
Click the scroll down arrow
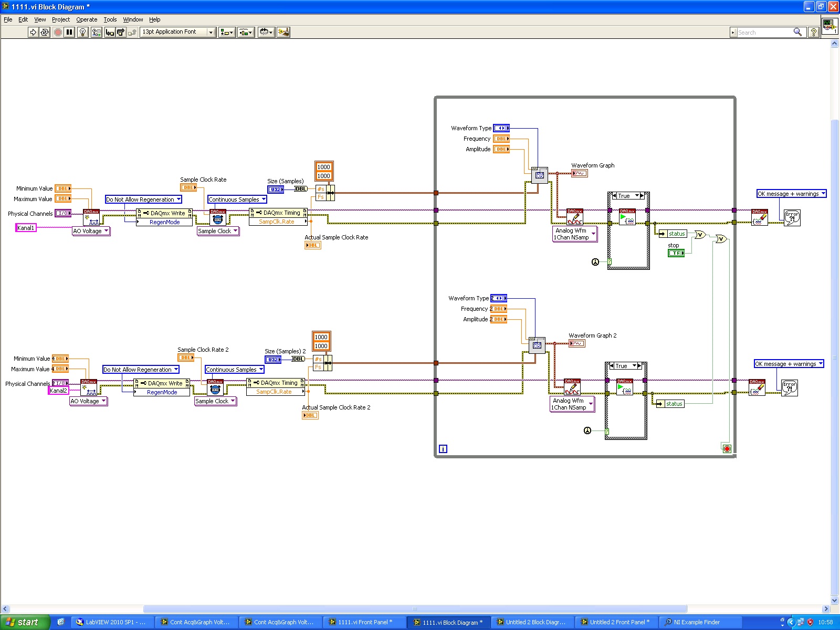835,601
